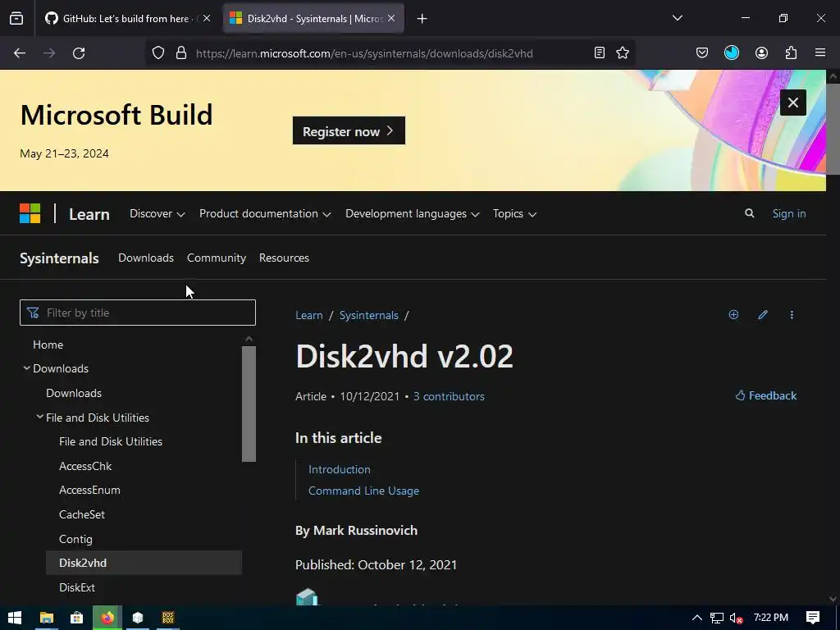Open the nested Downloads tree item
Screen dimensions: 840x630
74,393
